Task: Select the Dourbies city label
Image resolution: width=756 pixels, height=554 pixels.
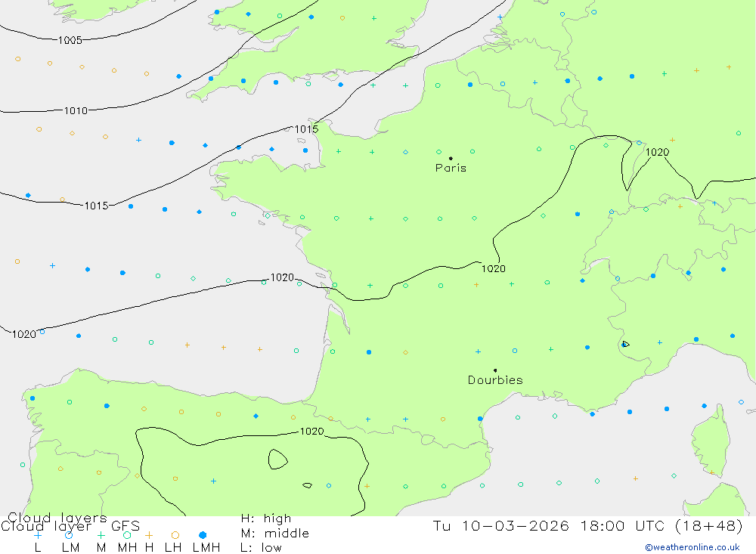Action: pos(495,380)
